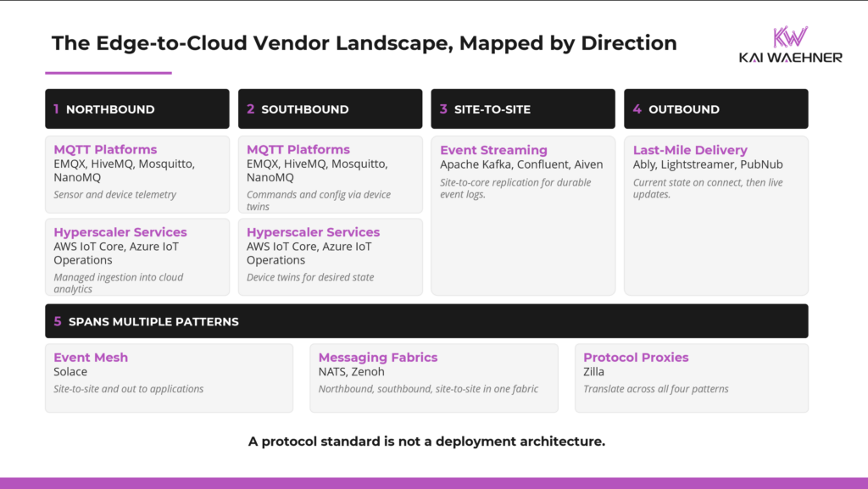Click 'Ably, Lightstreamer, PubNub' text
This screenshot has height=489, width=868.
coord(708,164)
